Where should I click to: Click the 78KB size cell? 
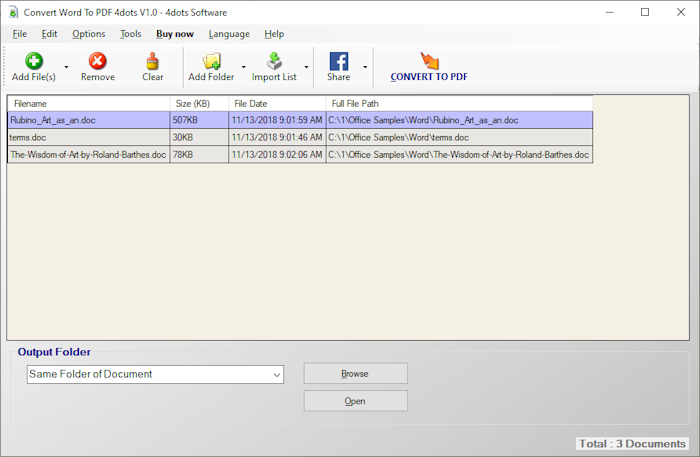[199, 154]
